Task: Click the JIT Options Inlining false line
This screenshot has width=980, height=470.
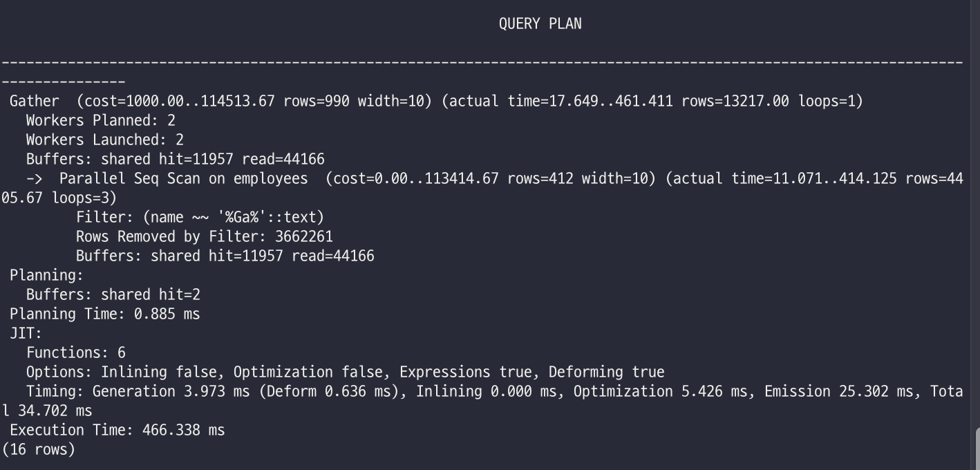Action: [x=346, y=373]
